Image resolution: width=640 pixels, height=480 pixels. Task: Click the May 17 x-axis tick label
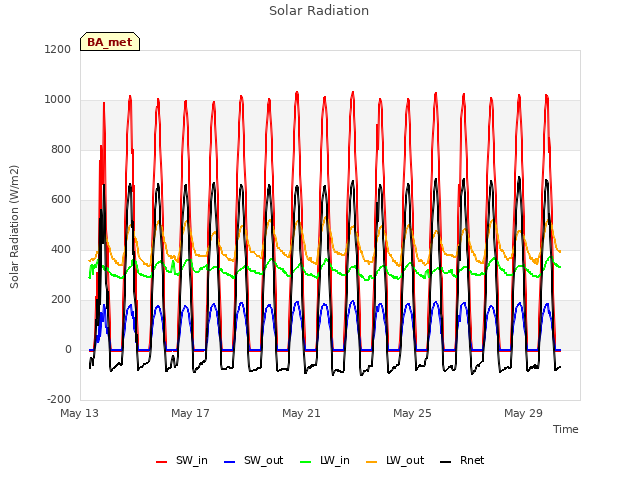click(190, 413)
